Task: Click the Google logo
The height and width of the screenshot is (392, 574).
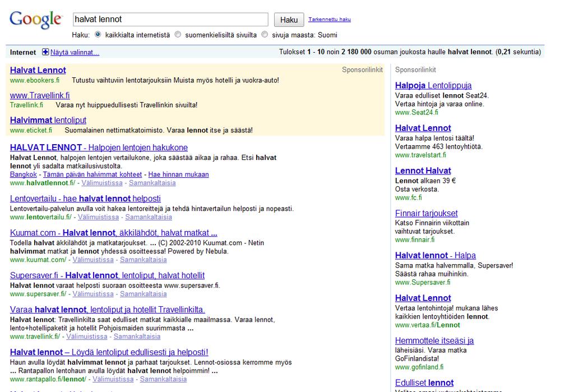Action: pyautogui.click(x=36, y=20)
